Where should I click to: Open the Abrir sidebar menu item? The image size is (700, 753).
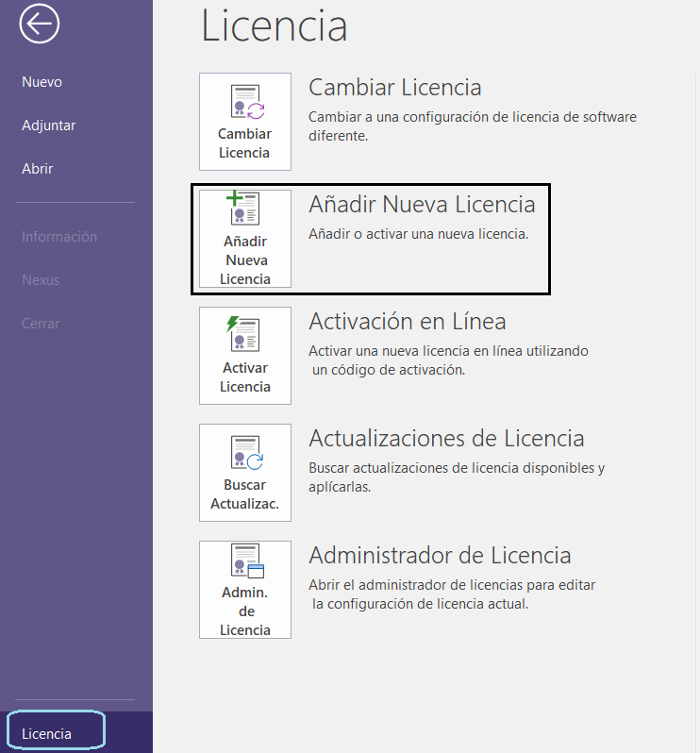(x=38, y=169)
